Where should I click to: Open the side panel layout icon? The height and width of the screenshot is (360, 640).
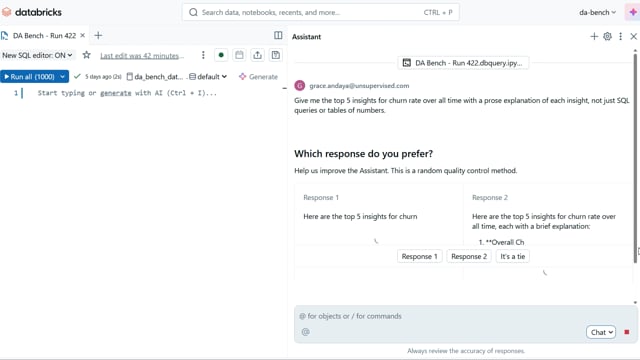pos(278,36)
